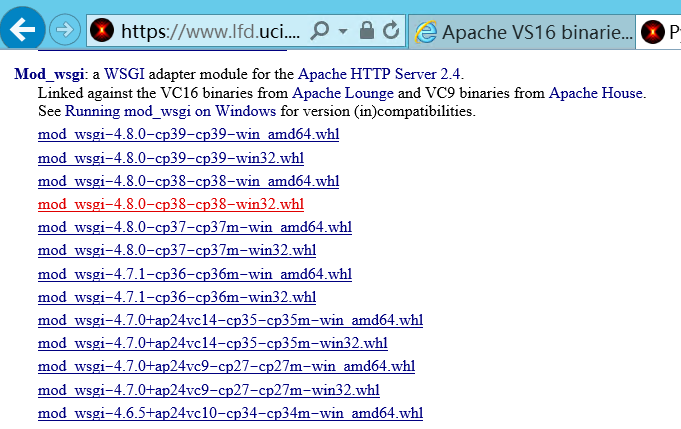Open the Apache House link
681x429 pixels.
click(x=595, y=93)
